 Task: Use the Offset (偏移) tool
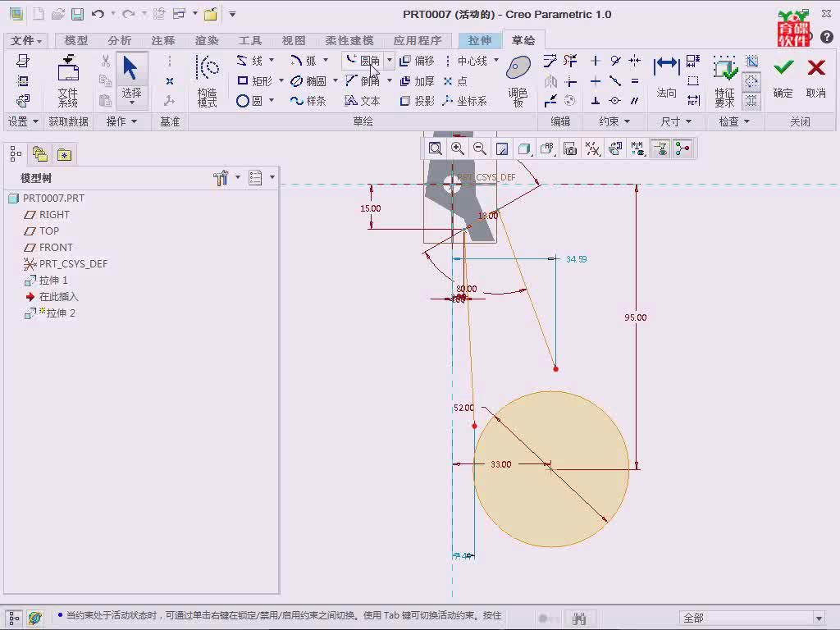[418, 61]
